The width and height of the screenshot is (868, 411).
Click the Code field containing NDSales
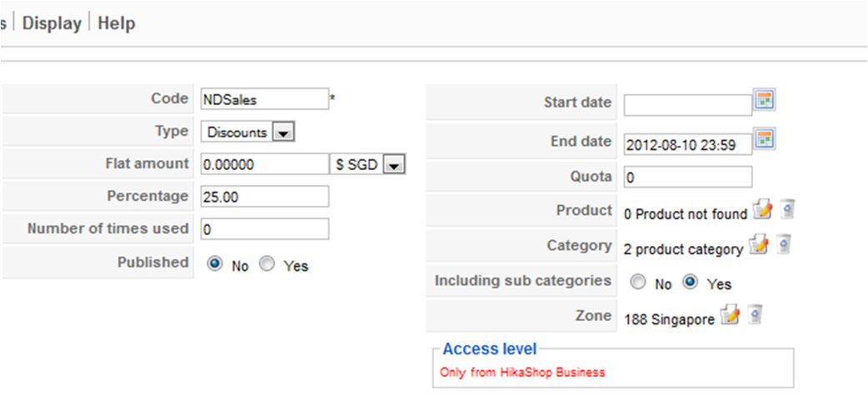point(265,99)
